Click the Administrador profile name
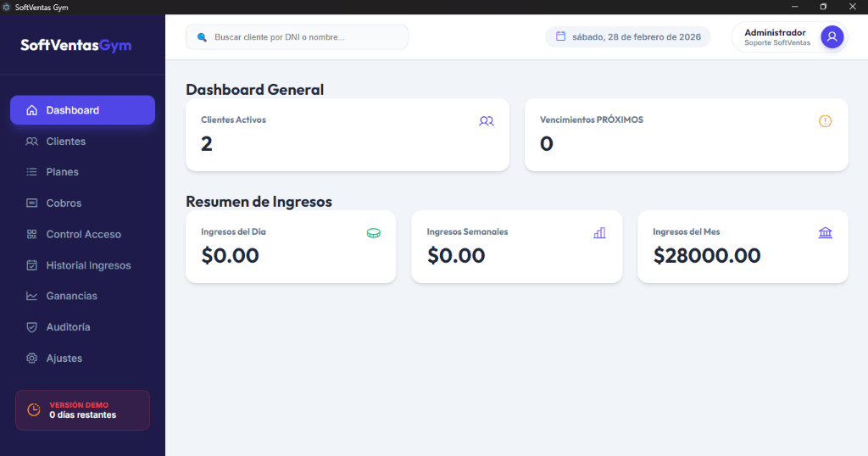The image size is (868, 456). click(x=775, y=33)
